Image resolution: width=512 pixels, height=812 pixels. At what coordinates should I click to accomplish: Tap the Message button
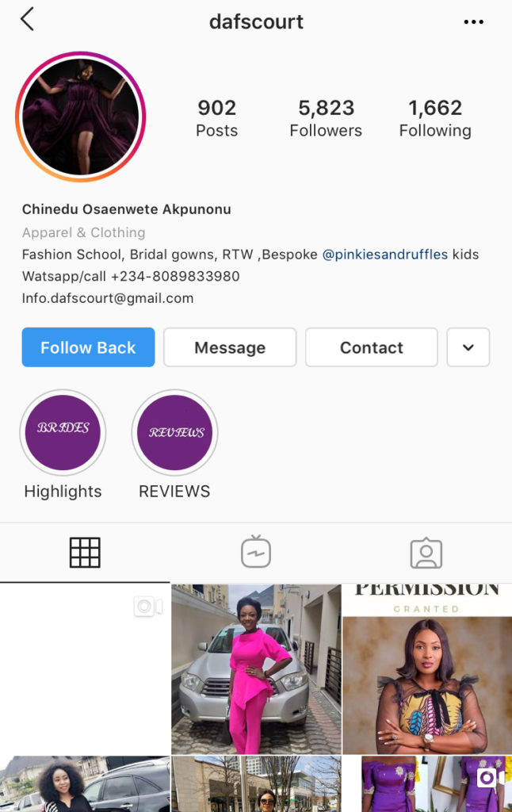[x=230, y=347]
